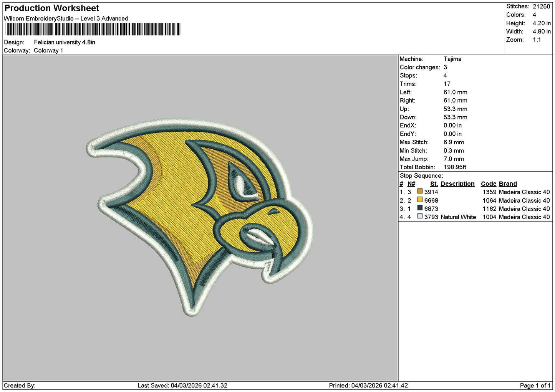This screenshot has height=392, width=555.
Task: Click the gold 3914 thread color swatch
Action: (x=420, y=191)
